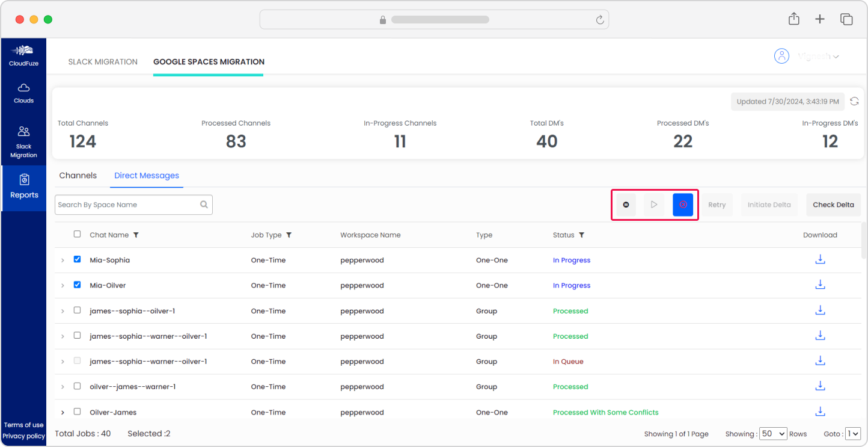Click the Search By Space Name field

coord(126,205)
